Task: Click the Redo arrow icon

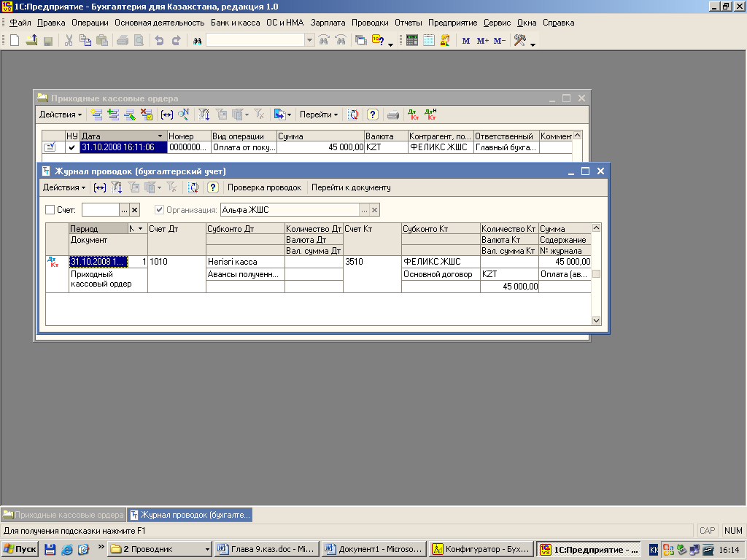Action: (177, 41)
